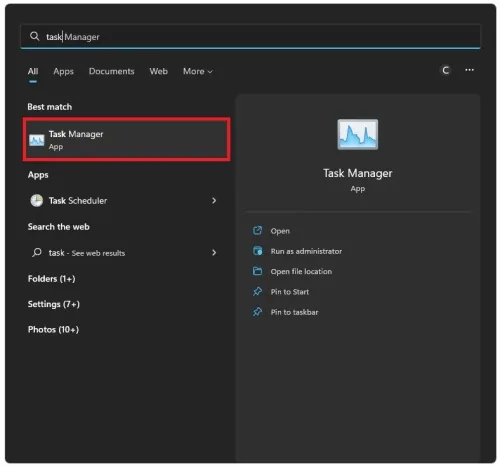This screenshot has width=500, height=467.
Task: Expand the More filter dropdown
Action: tap(198, 71)
